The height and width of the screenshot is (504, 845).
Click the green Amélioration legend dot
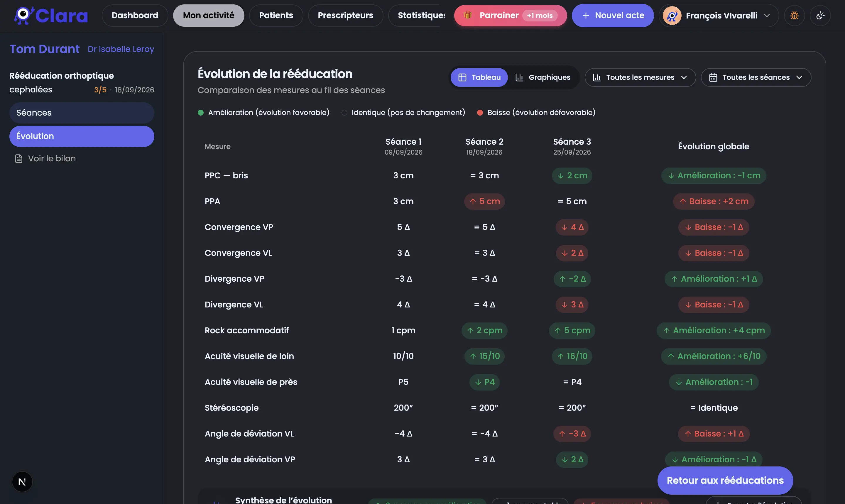(201, 112)
